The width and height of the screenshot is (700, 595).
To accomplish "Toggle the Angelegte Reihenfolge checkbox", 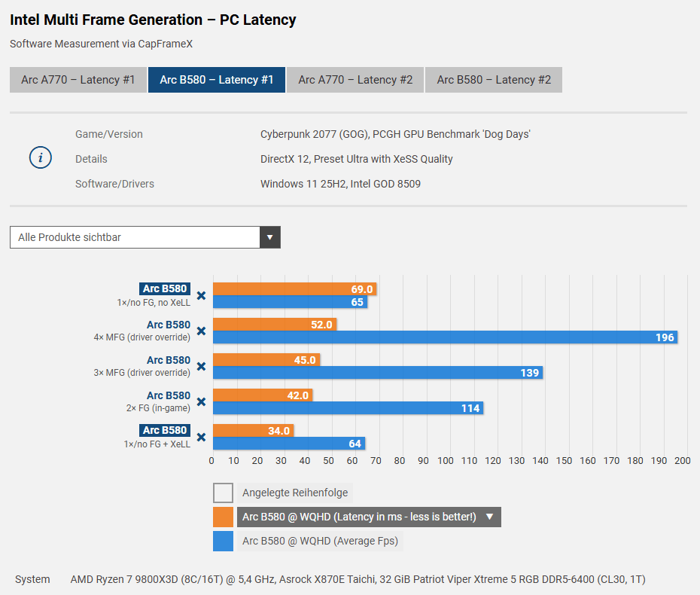I will [x=223, y=493].
